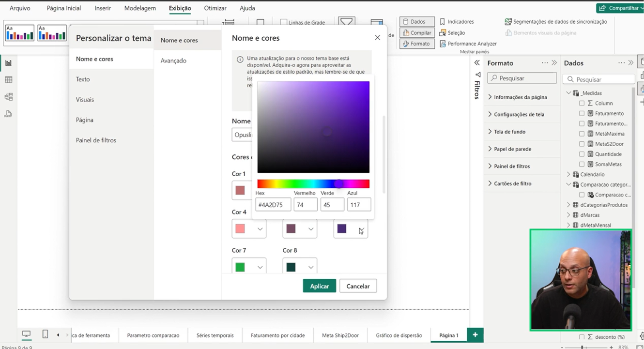Check the Faturamento measure checkbox
Screen dimensions: 644x349
[x=582, y=113]
